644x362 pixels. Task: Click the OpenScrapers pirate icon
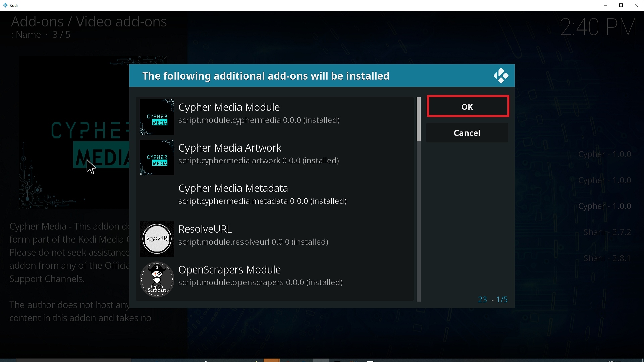(x=157, y=280)
